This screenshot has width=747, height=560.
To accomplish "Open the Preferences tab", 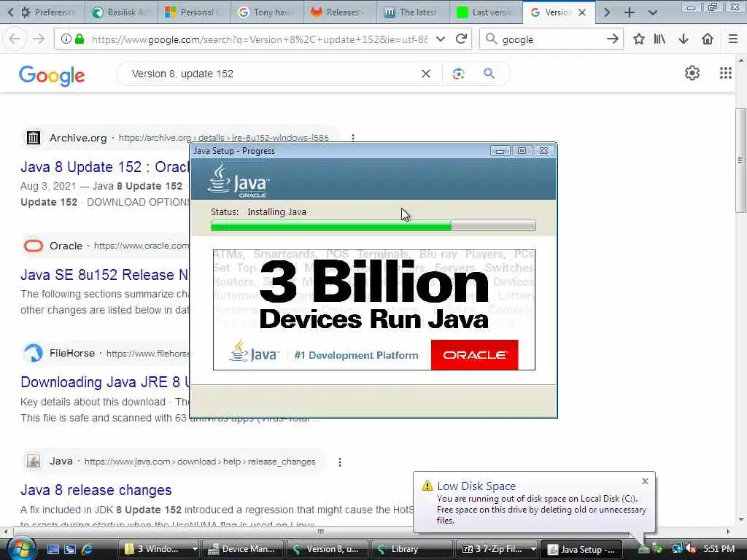I will (x=49, y=12).
